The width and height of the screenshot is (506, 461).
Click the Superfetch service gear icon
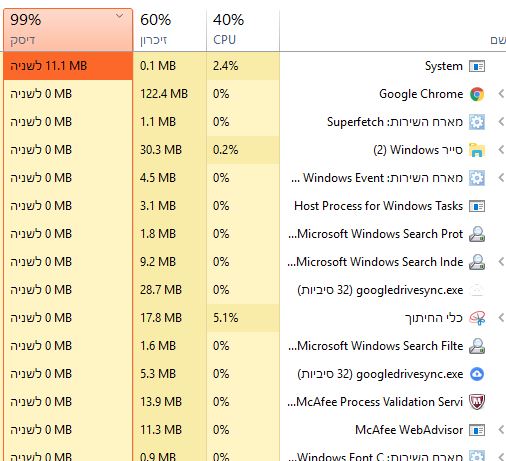click(477, 122)
